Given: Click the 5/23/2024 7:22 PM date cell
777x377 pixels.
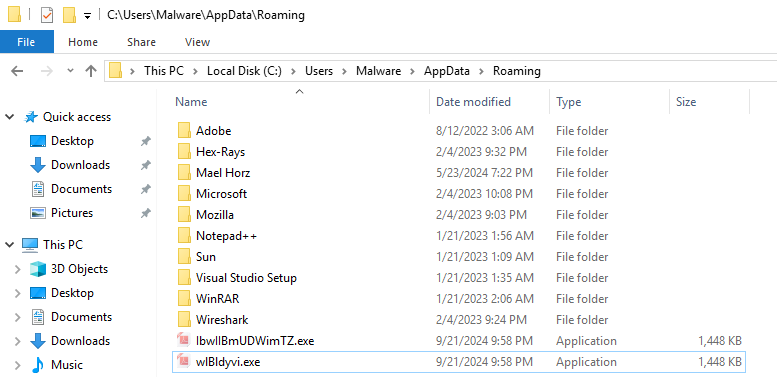Looking at the screenshot, I should (x=484, y=173).
